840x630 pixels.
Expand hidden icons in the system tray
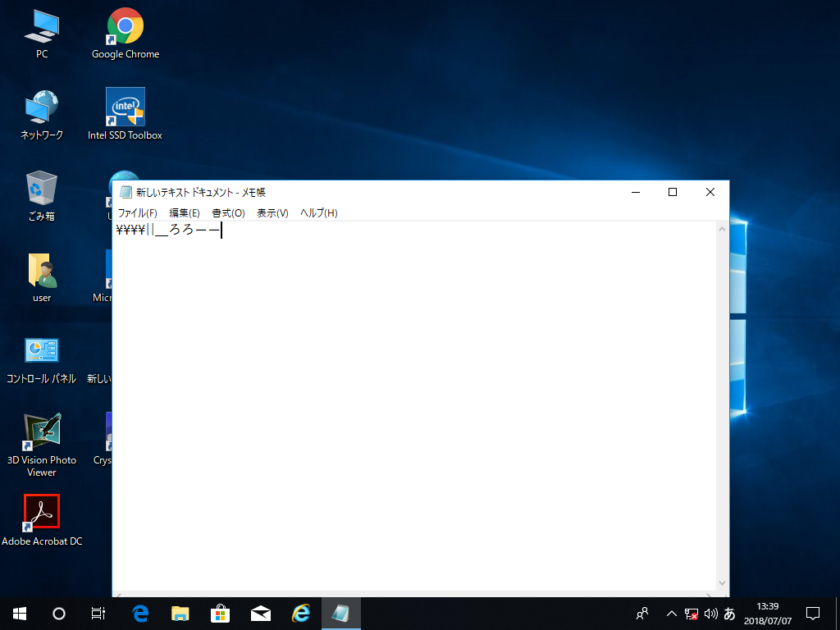click(671, 613)
